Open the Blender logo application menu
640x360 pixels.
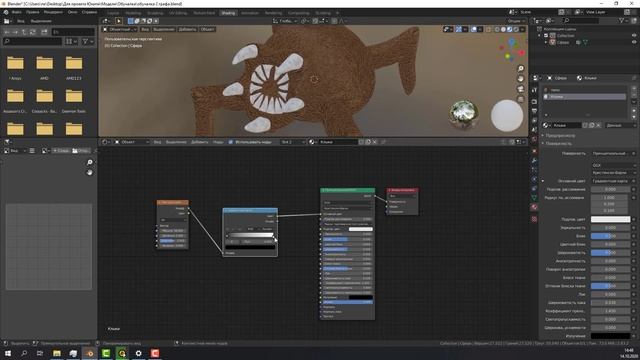pos(6,12)
